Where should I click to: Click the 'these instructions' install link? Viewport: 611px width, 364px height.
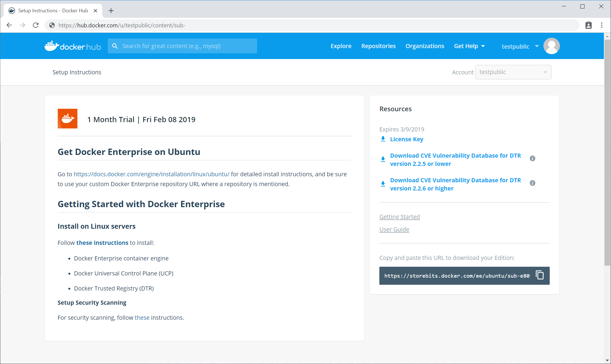(x=102, y=243)
